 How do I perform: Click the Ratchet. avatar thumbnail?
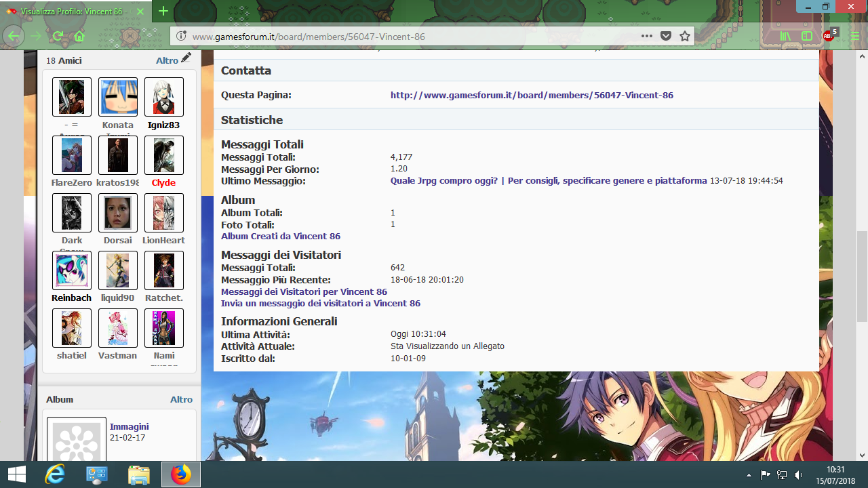tap(164, 270)
